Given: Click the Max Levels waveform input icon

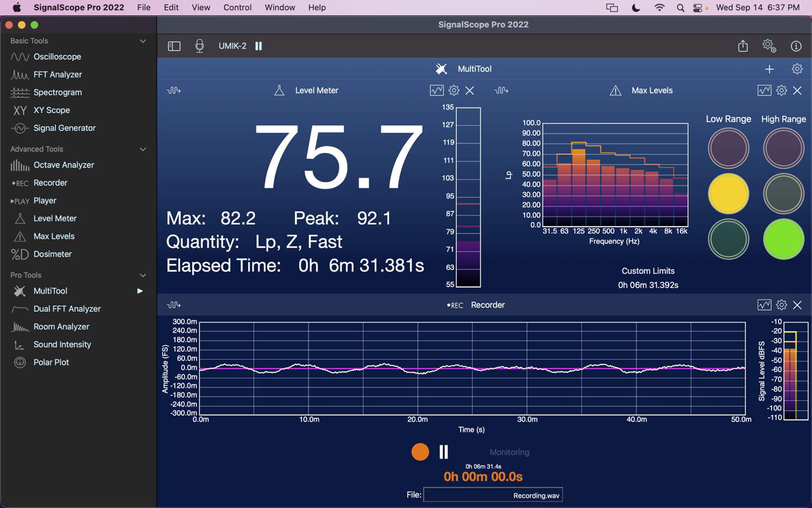Looking at the screenshot, I should 501,90.
